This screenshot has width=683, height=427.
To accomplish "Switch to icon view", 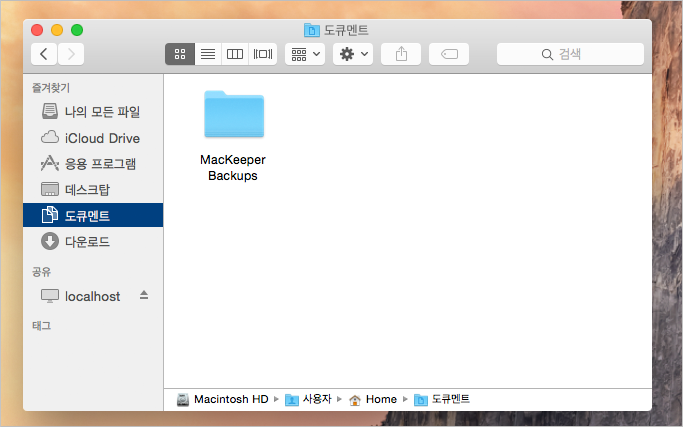I will pos(180,54).
